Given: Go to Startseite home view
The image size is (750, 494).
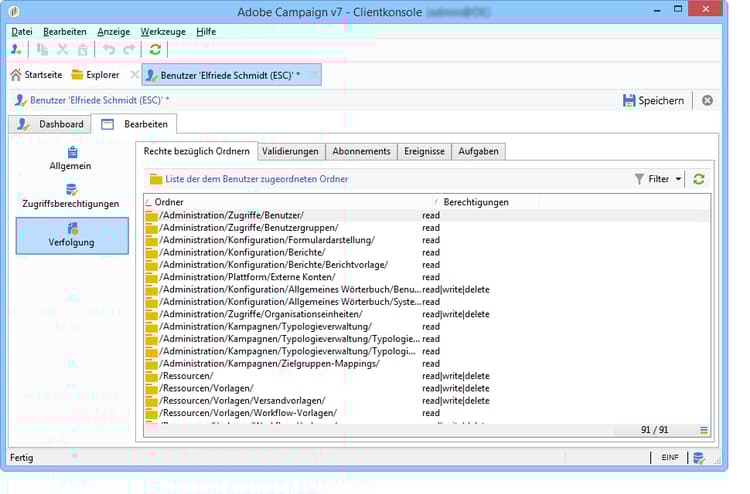Looking at the screenshot, I should pyautogui.click(x=36, y=75).
